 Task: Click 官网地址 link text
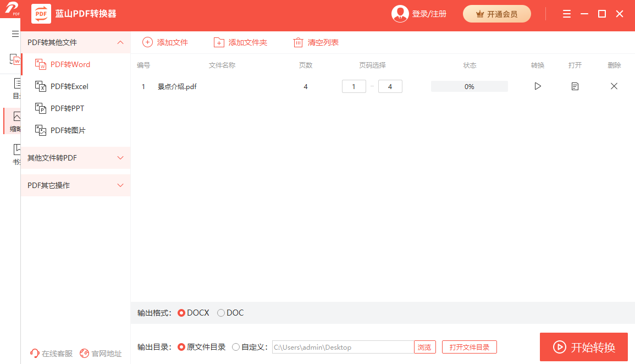click(x=107, y=354)
